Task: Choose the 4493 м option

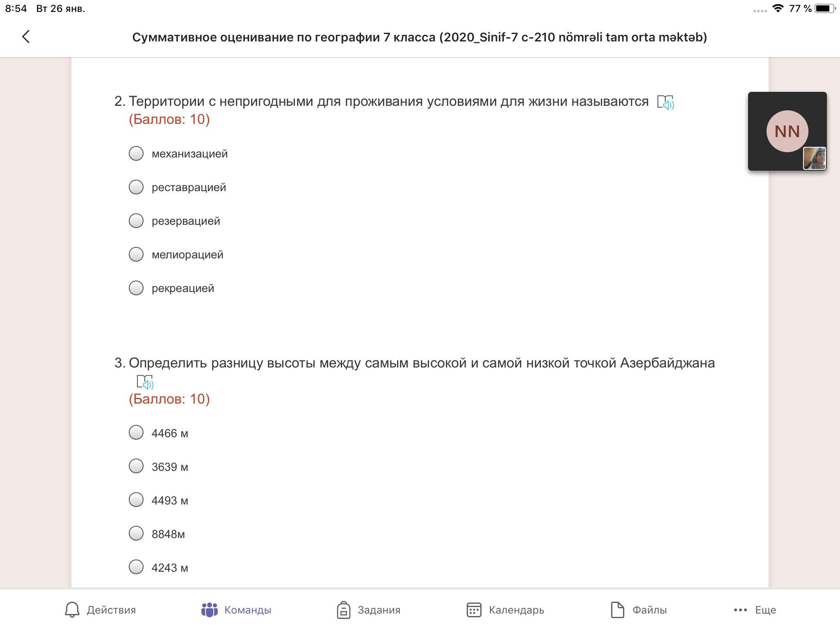Action: pyautogui.click(x=136, y=500)
